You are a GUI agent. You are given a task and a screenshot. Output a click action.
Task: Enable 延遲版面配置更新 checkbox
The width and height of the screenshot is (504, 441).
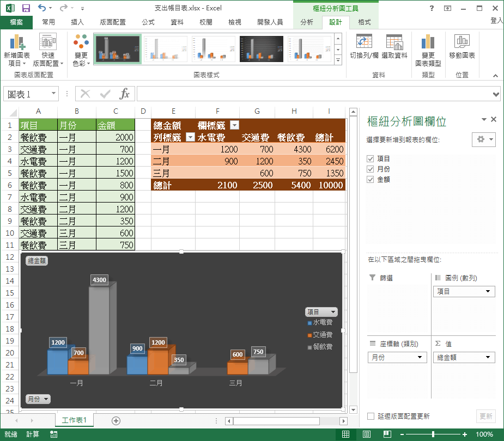[x=371, y=416]
